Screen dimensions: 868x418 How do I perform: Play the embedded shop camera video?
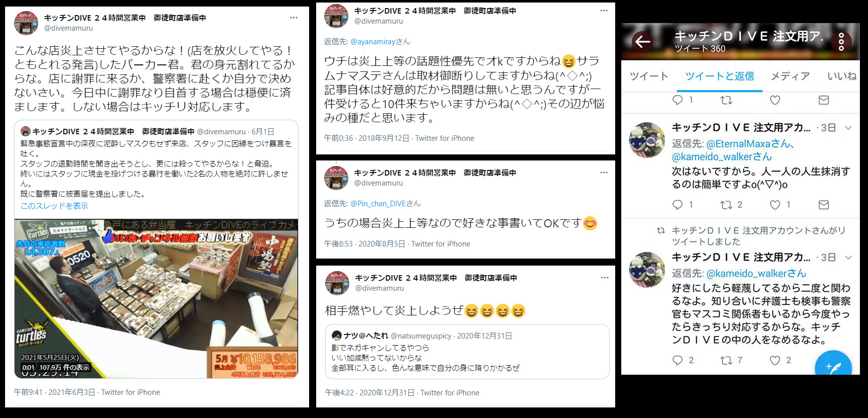(x=156, y=299)
